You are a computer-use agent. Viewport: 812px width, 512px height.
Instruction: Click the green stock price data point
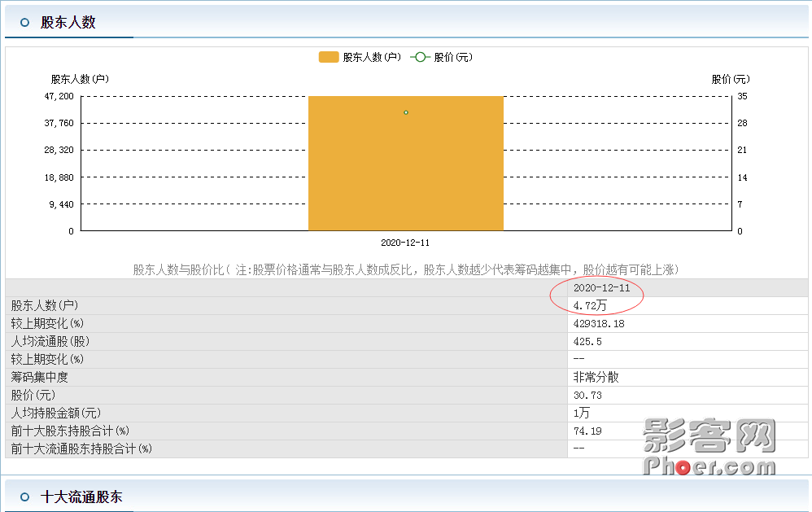tap(406, 112)
